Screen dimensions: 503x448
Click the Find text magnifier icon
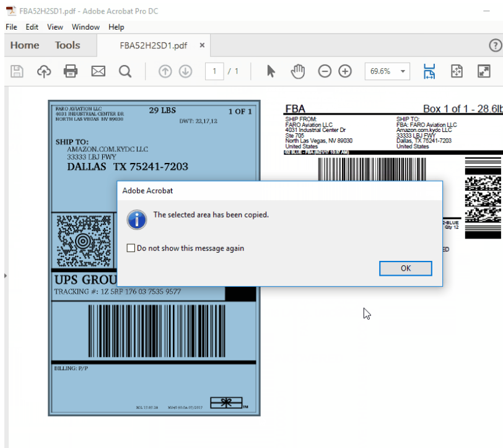(125, 71)
